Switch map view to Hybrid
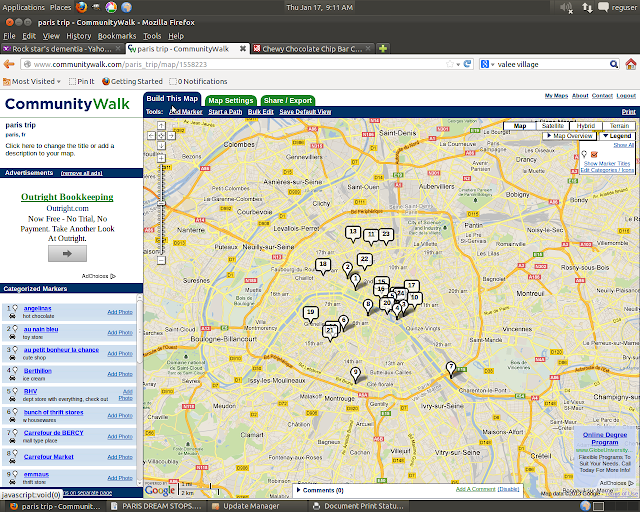Screen dimensions: 640x512 [x=586, y=126]
